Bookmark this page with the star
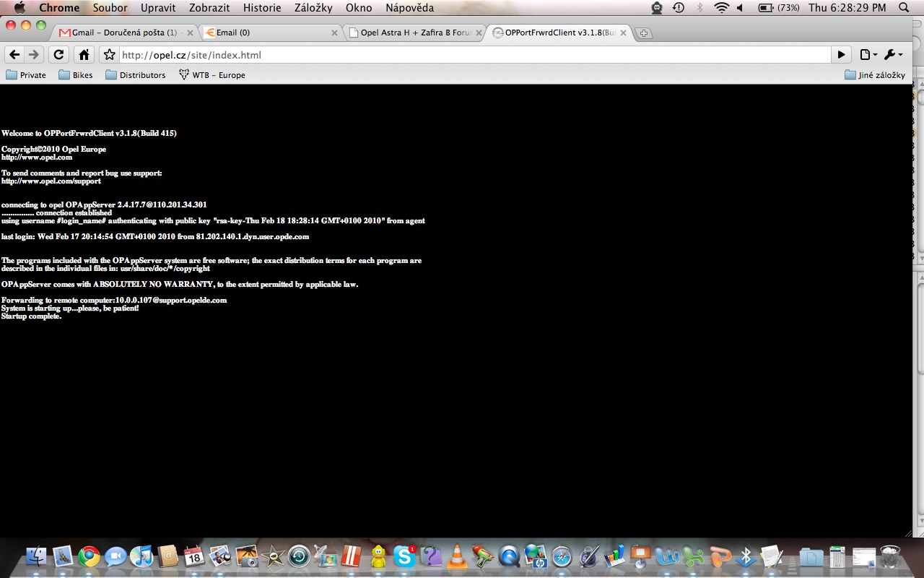 point(109,55)
